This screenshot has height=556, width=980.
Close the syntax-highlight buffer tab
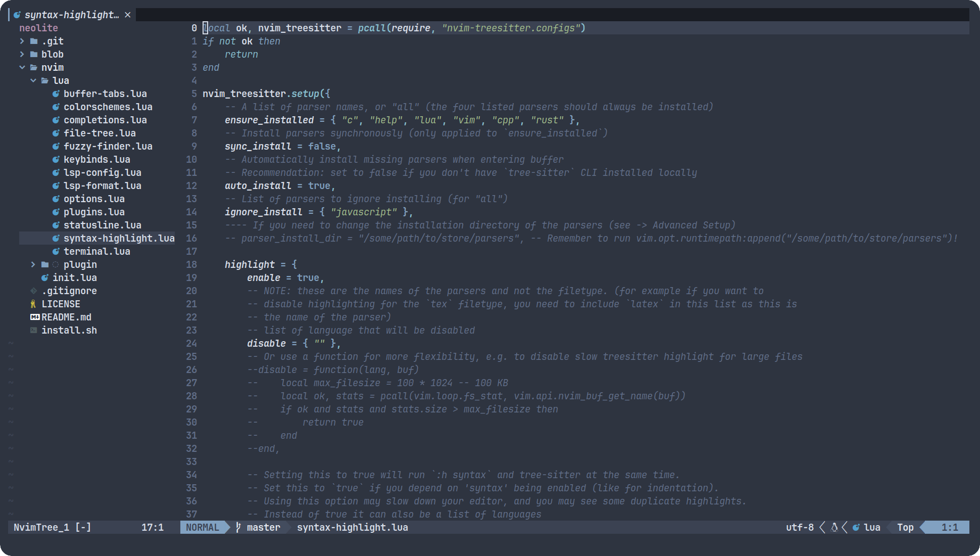(x=128, y=15)
